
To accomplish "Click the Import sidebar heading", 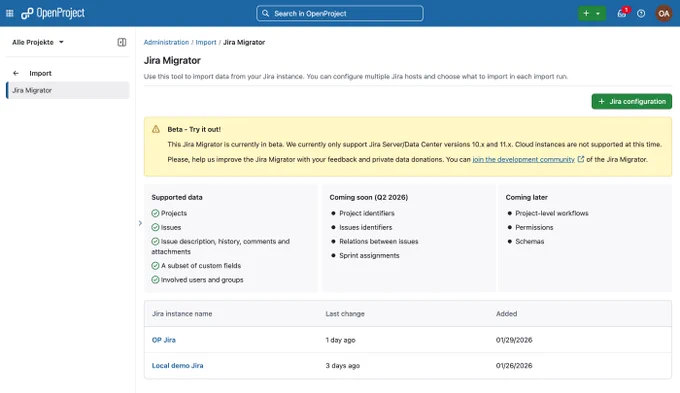I will click(40, 73).
